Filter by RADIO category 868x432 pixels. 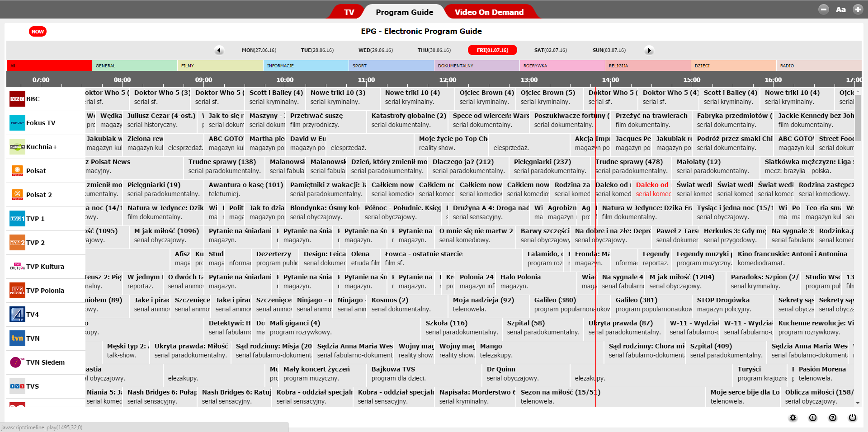[x=819, y=66]
